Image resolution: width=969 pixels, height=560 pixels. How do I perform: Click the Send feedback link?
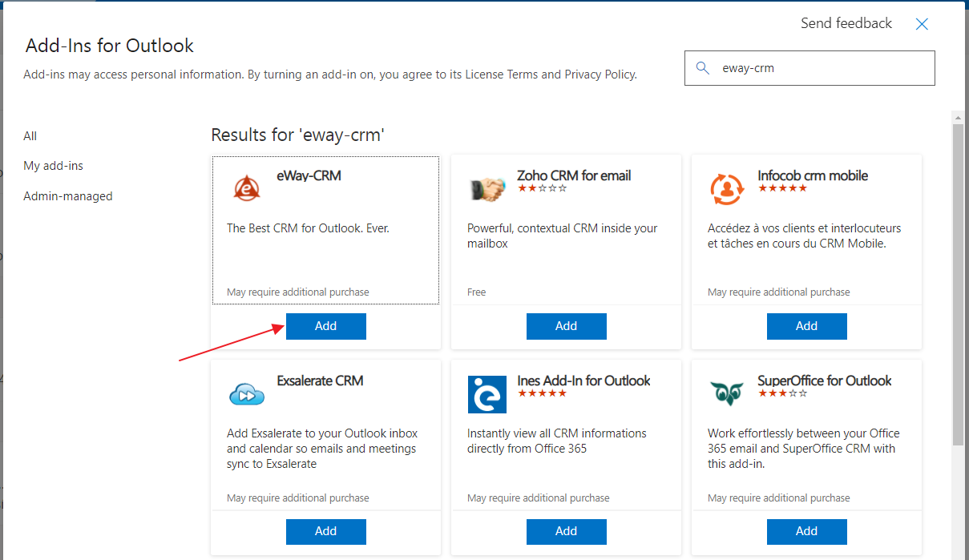(846, 23)
